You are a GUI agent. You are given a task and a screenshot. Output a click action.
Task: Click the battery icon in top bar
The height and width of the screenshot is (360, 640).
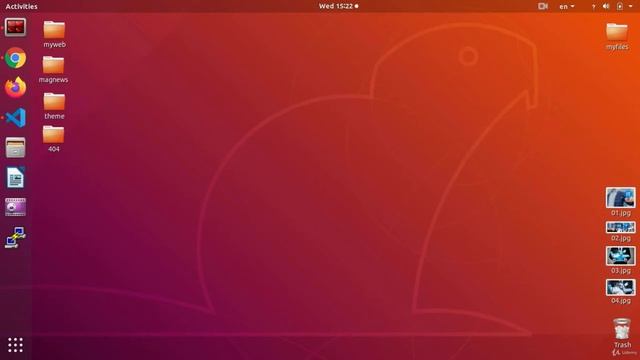click(x=620, y=6)
